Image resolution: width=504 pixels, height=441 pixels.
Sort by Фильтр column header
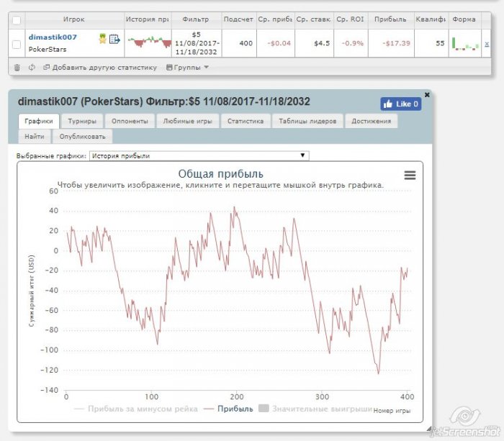196,19
